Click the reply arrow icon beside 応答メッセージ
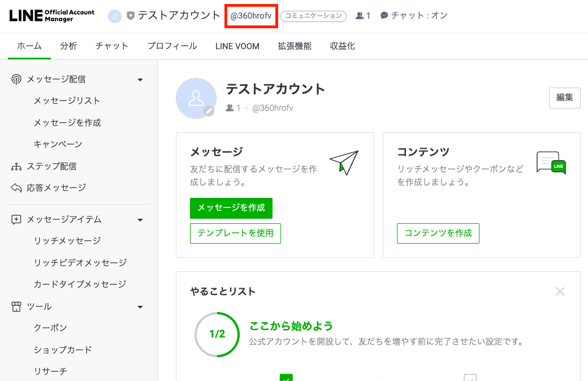The height and width of the screenshot is (381, 588). pos(16,188)
